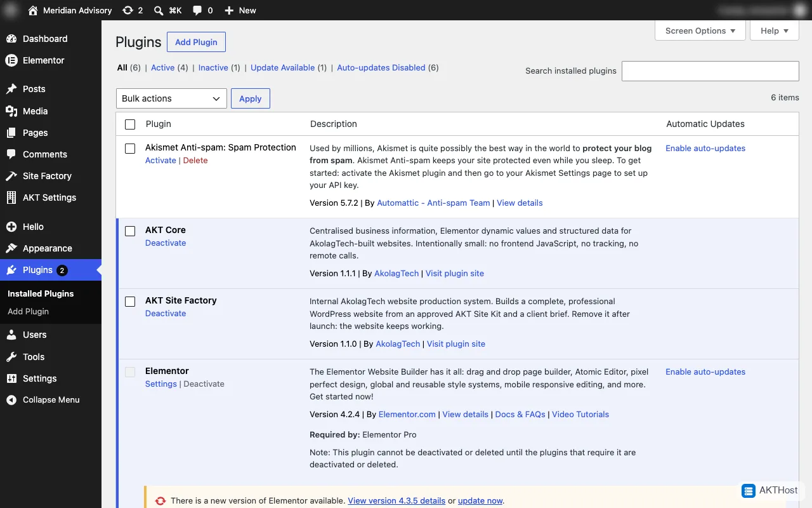Click the Users person icon in sidebar

pos(11,335)
